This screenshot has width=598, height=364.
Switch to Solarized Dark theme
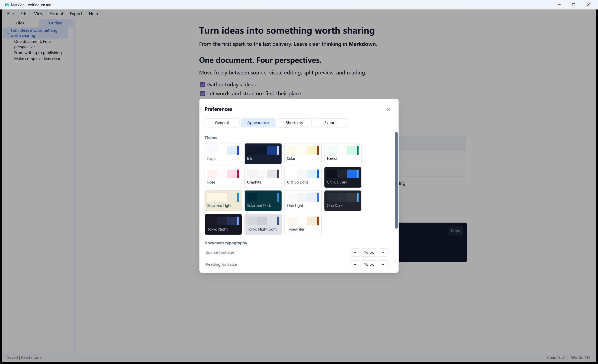point(263,201)
